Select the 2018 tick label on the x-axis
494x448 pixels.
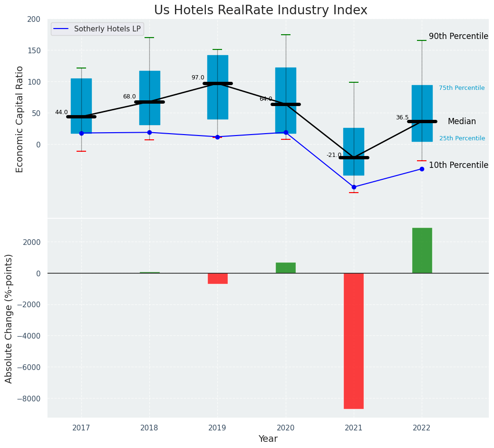coord(149,428)
